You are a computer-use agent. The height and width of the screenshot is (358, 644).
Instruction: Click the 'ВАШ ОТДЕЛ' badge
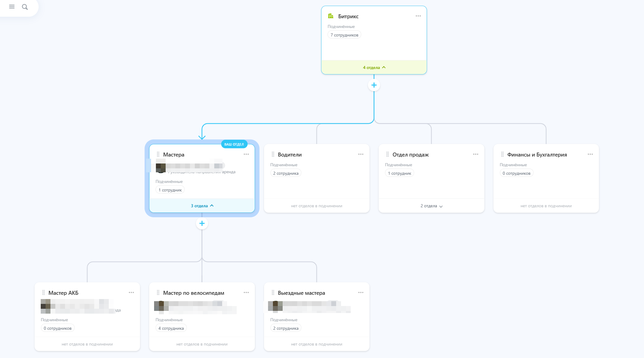coord(234,144)
